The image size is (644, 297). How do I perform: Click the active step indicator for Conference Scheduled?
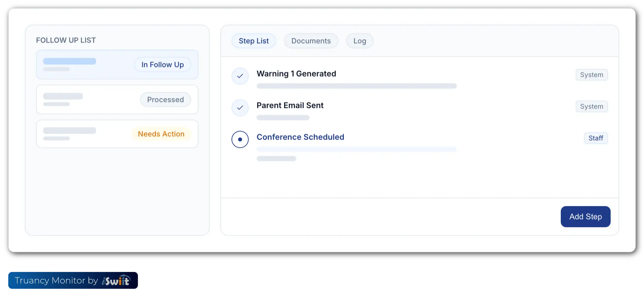pos(240,139)
